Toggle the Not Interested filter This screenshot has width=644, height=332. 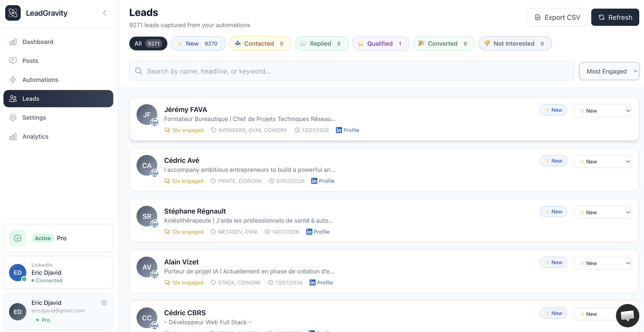coord(515,43)
